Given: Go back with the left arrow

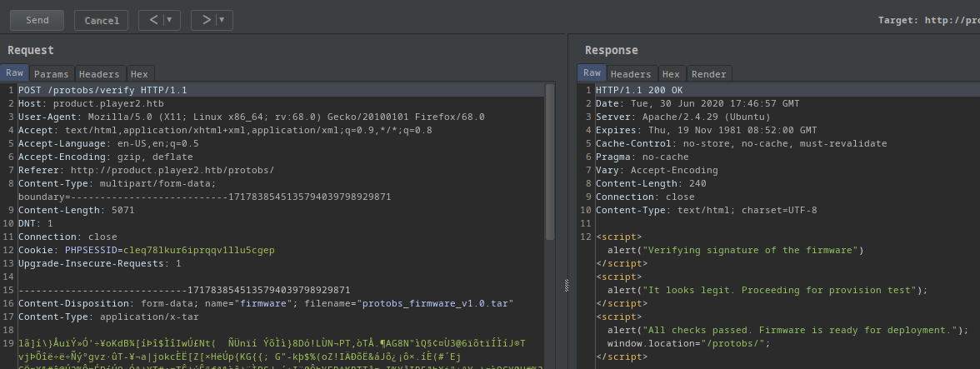Looking at the screenshot, I should click(x=153, y=20).
